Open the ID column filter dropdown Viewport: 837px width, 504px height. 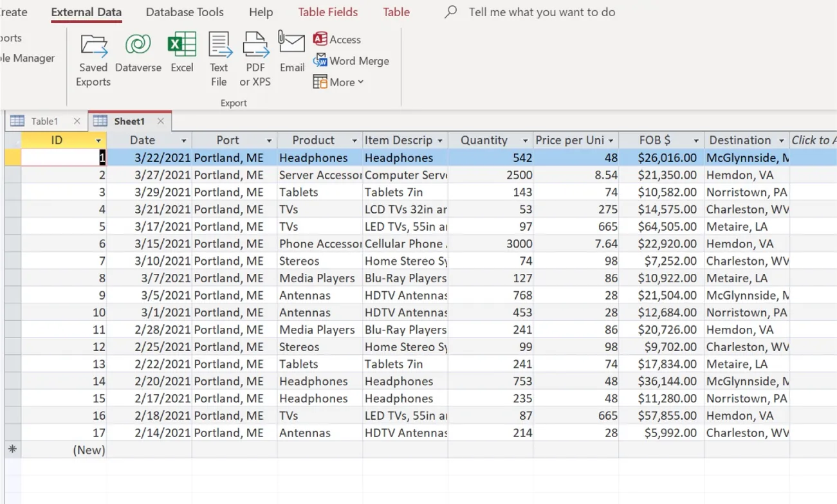point(98,139)
